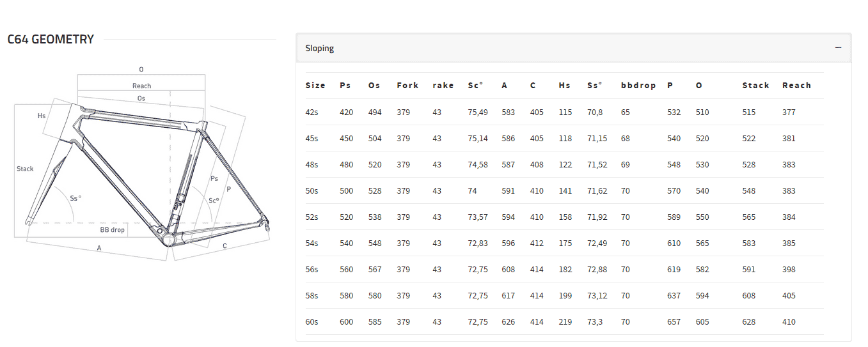Select the 50s size row

[564, 191]
